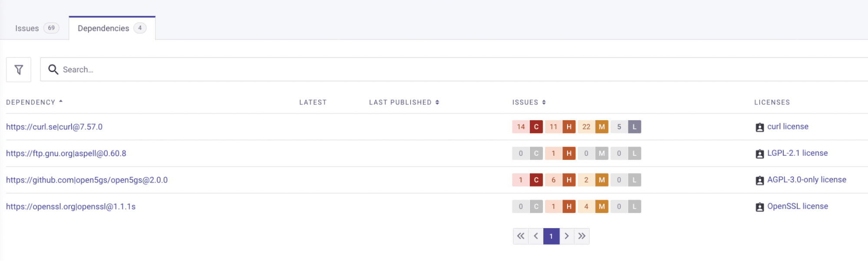
Task: Switch to the Issues tab
Action: click(x=36, y=28)
